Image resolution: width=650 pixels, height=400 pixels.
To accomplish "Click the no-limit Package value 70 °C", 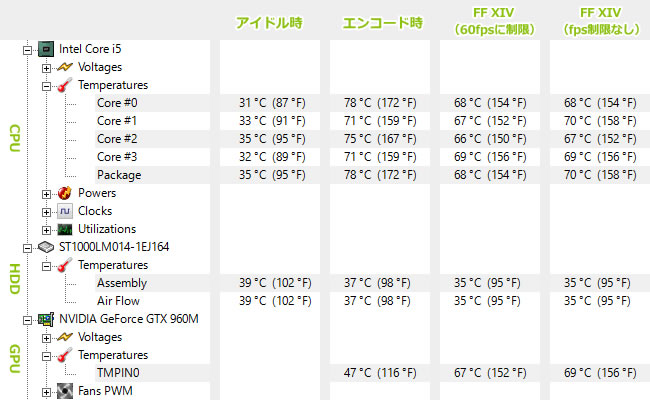I will 600,175.
